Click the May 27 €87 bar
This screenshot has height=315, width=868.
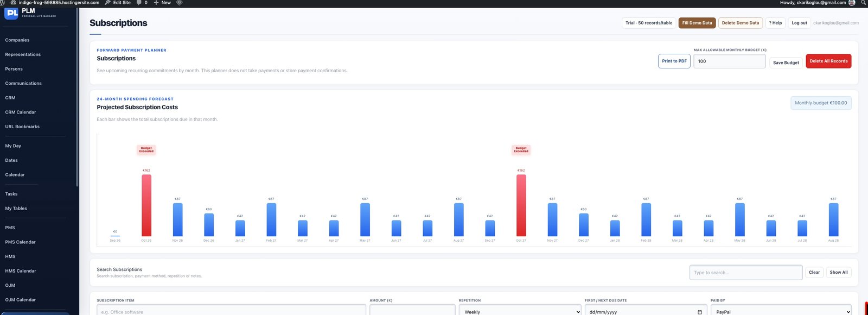(365, 219)
